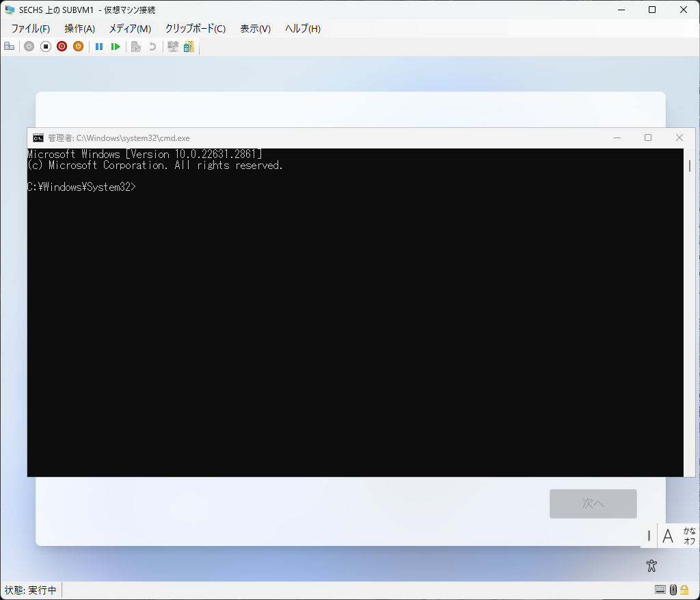Open the ヘルプ(H) menu
This screenshot has width=700, height=600.
303,29
